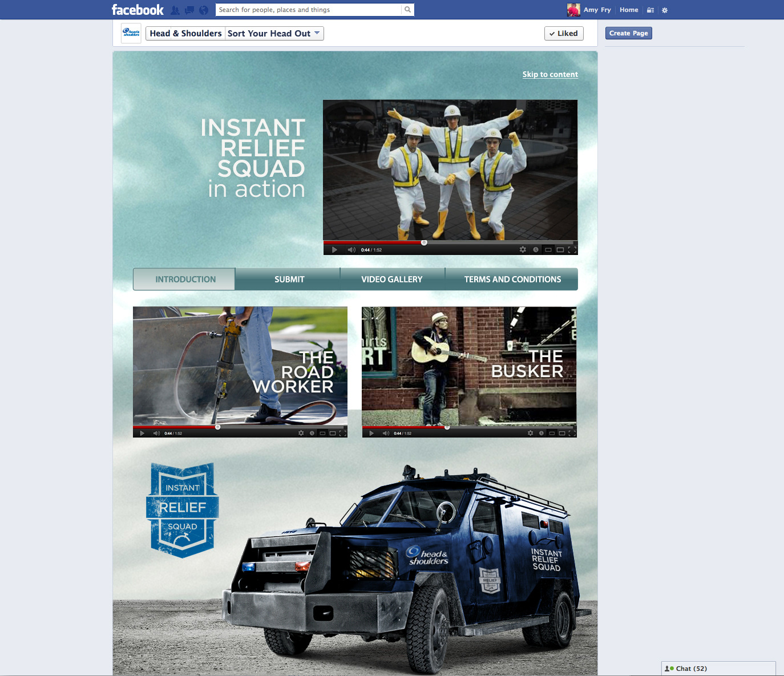Open the Chat (52) bar
Screen dimensions: 784x676
click(x=718, y=669)
